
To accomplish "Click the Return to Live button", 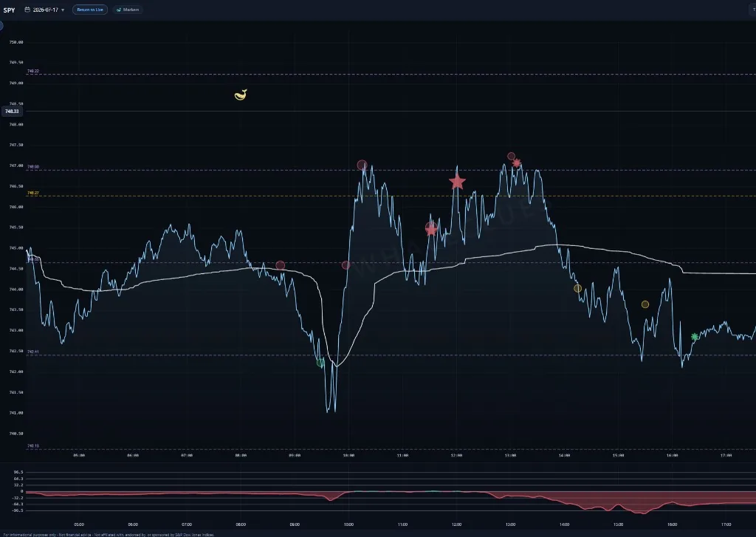I will [x=90, y=10].
